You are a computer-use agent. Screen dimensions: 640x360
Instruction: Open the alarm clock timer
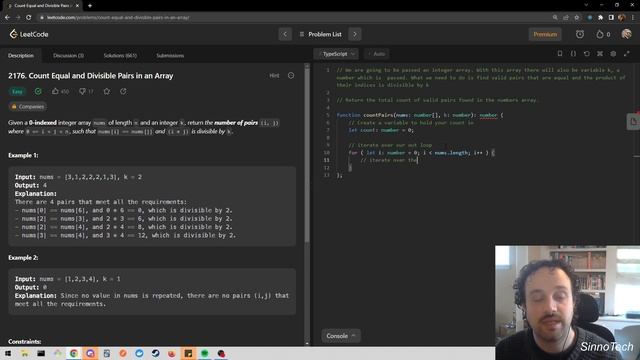[580, 34]
